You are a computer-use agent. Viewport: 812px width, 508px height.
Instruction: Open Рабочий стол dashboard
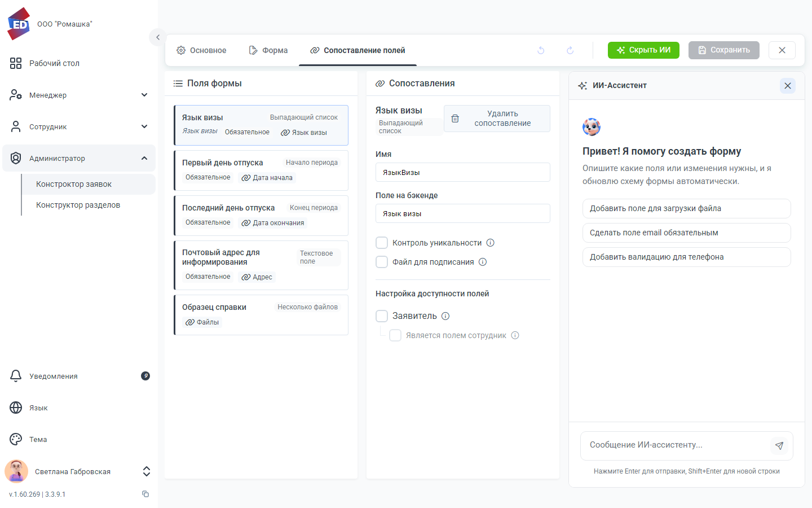[79, 63]
